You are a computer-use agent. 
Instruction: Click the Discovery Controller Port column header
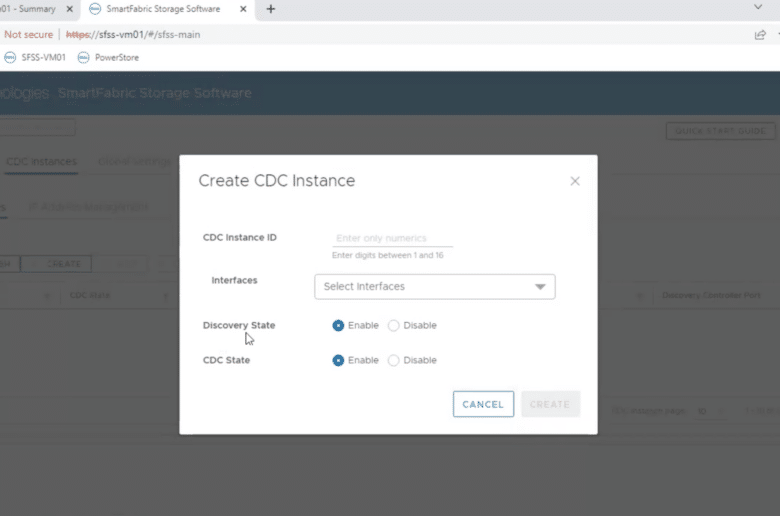point(711,295)
